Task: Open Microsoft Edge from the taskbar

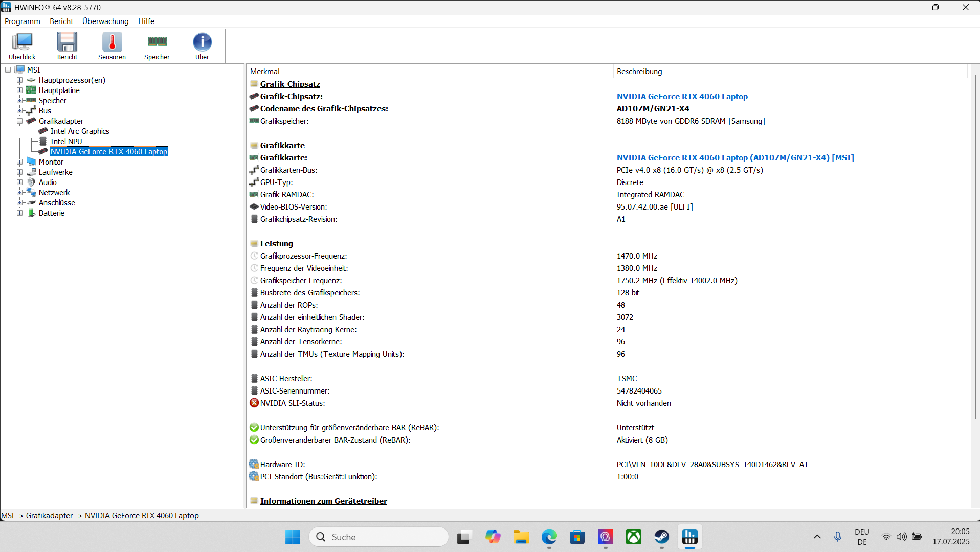Action: point(549,537)
